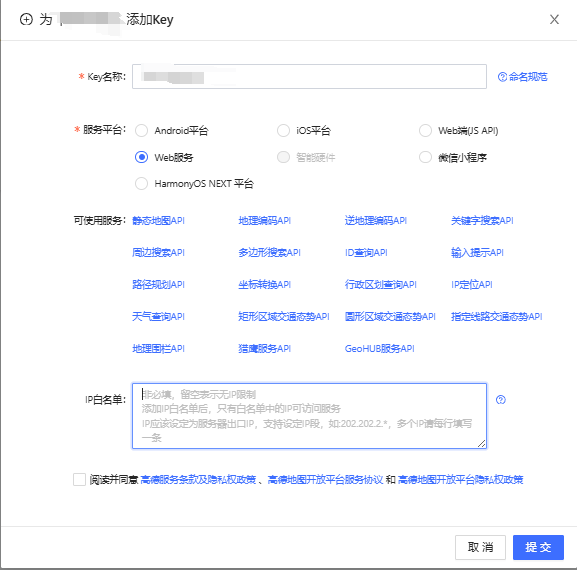
Task: Select the 微信小程序 radio button
Action: coord(425,157)
